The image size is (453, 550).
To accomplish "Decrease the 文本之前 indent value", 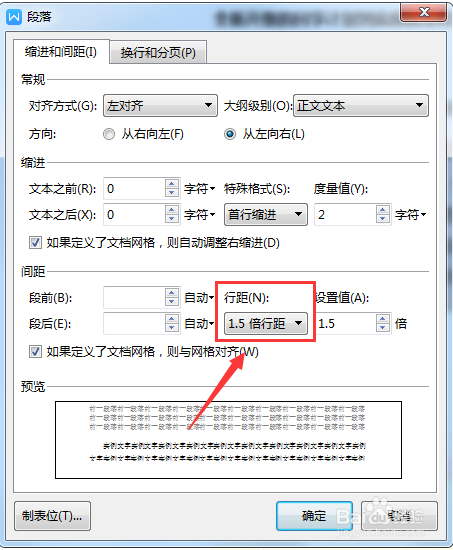I will [x=172, y=194].
